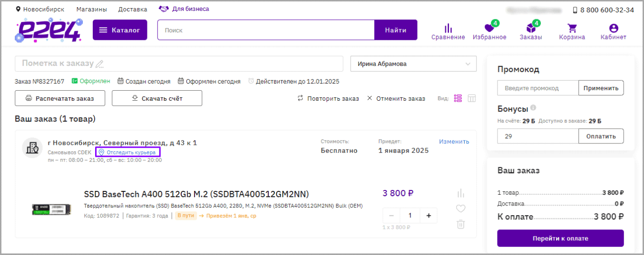Click the pencil icon beside Пометка к заказу
Image resolution: width=644 pixels, height=255 pixels.
[x=99, y=64]
